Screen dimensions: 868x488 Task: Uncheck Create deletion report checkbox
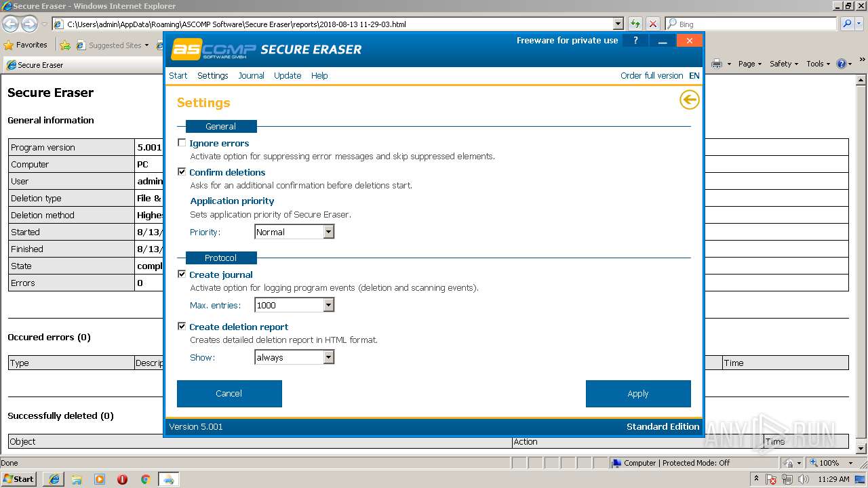point(182,327)
